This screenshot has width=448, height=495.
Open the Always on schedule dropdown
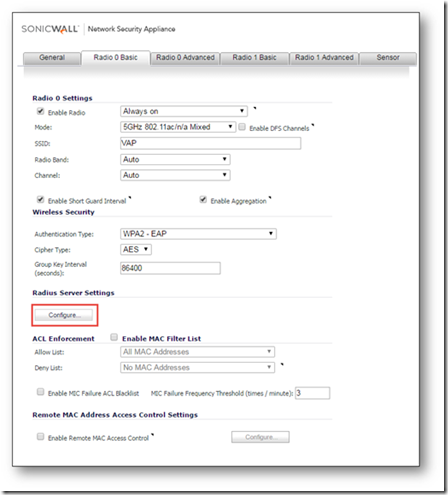(x=184, y=111)
